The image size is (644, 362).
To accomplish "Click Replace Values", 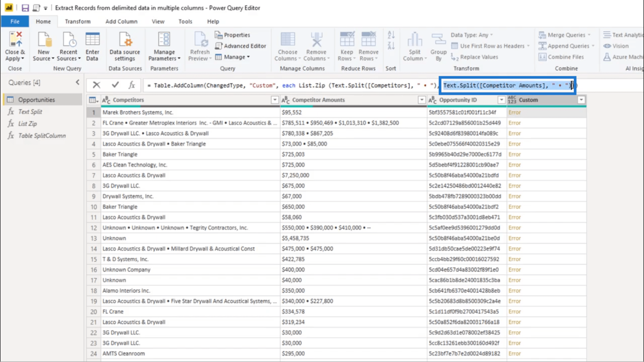I will (475, 57).
